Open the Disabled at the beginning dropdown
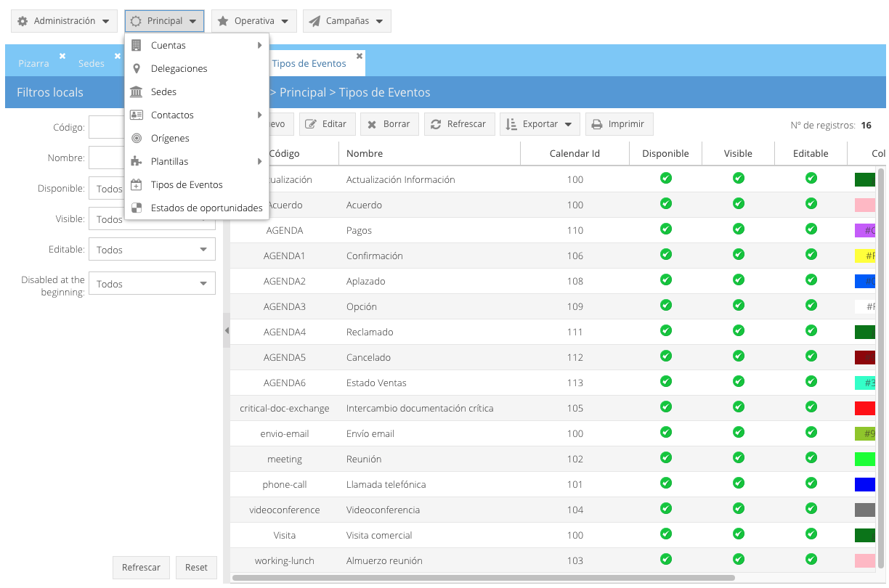 [152, 284]
